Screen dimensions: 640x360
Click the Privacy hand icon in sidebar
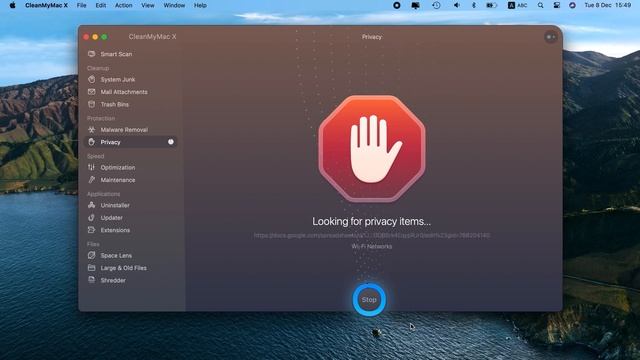click(91, 142)
